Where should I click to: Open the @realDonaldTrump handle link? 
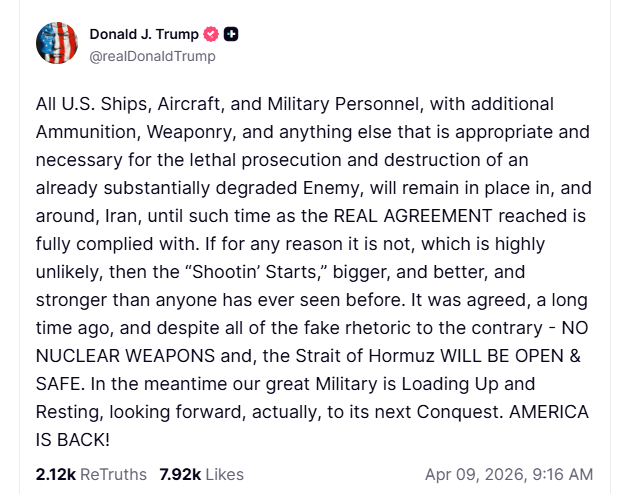point(152,56)
